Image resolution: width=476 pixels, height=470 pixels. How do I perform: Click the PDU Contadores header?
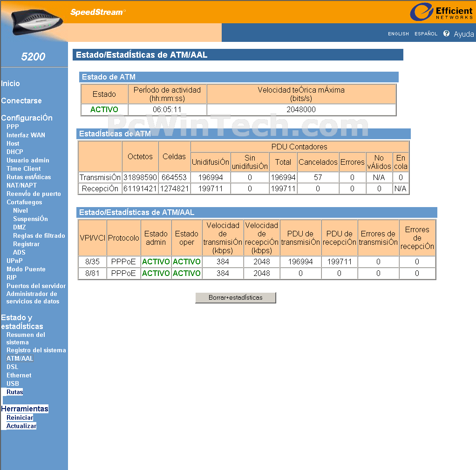[x=299, y=147]
